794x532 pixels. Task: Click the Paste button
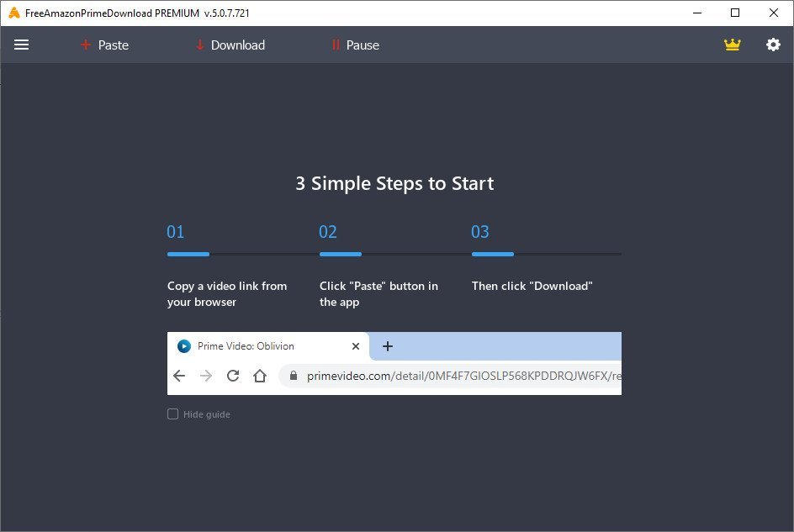click(x=105, y=45)
